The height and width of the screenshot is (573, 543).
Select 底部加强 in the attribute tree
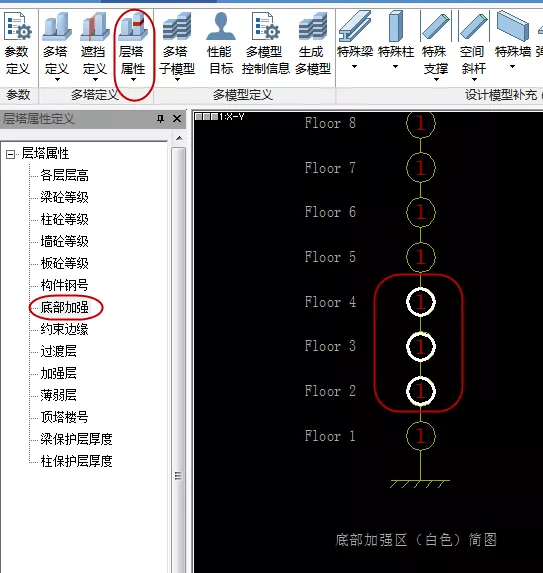click(65, 307)
